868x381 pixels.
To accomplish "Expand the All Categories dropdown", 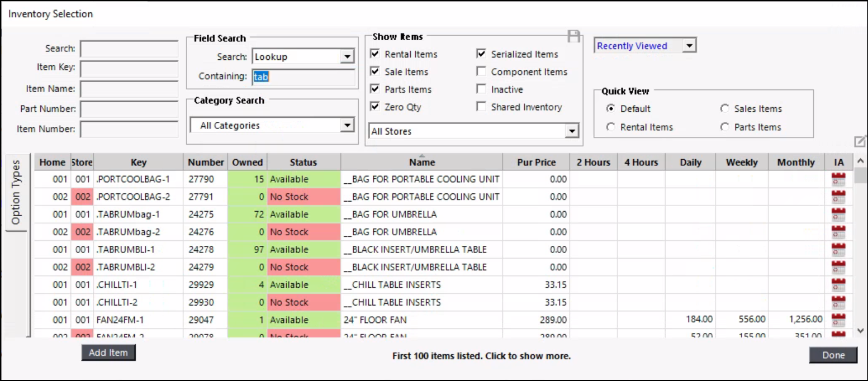I will (348, 126).
